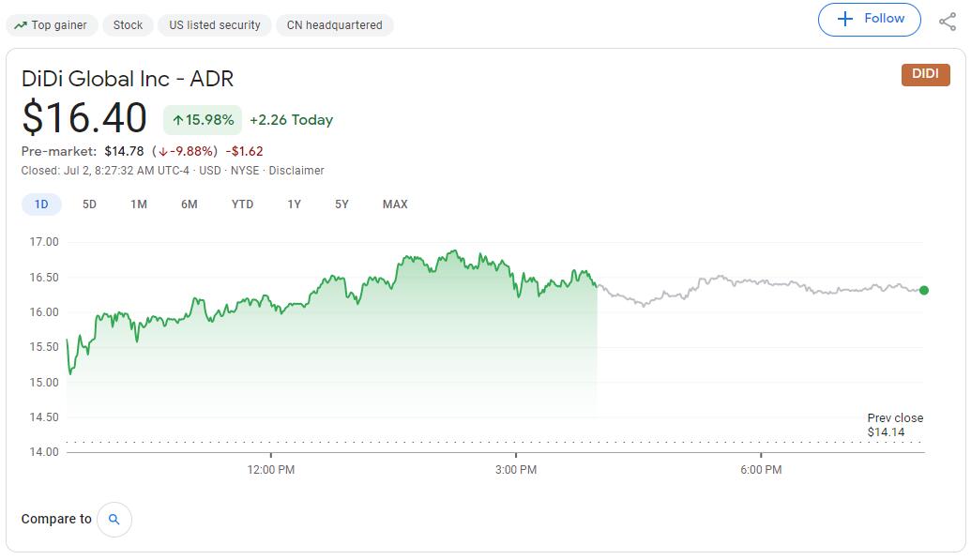Switch to the 5D chart range

pos(89,204)
